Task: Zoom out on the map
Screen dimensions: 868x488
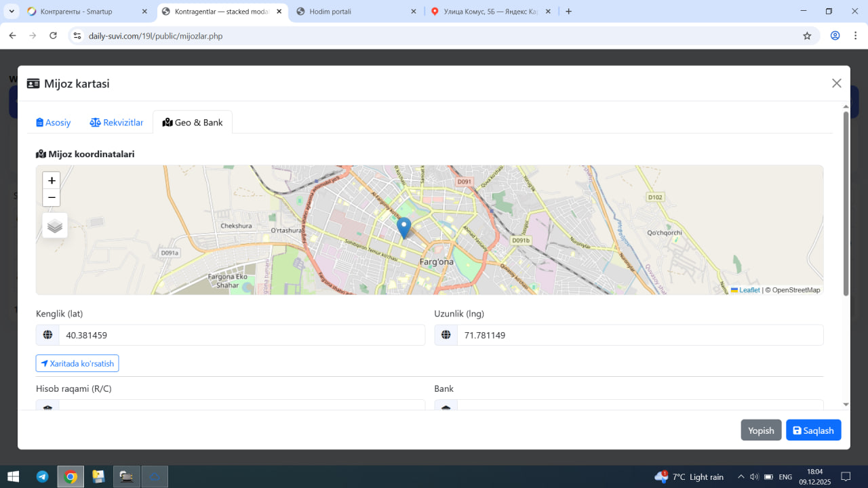Action: point(52,198)
